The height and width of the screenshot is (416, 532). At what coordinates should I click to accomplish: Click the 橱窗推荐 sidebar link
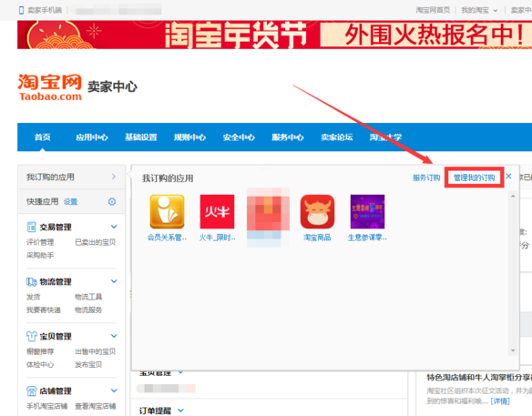pos(40,351)
